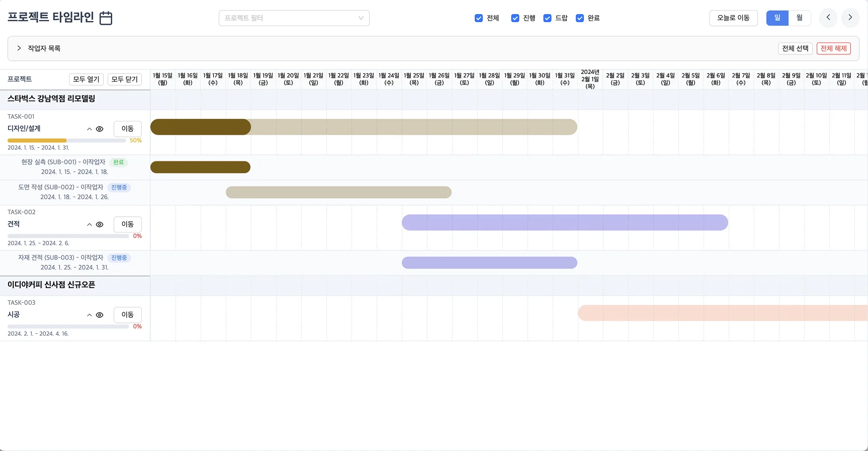Click the 스타벅스 강남역점 리모델링 project row
Image resolution: width=868 pixels, height=451 pixels.
(x=75, y=99)
